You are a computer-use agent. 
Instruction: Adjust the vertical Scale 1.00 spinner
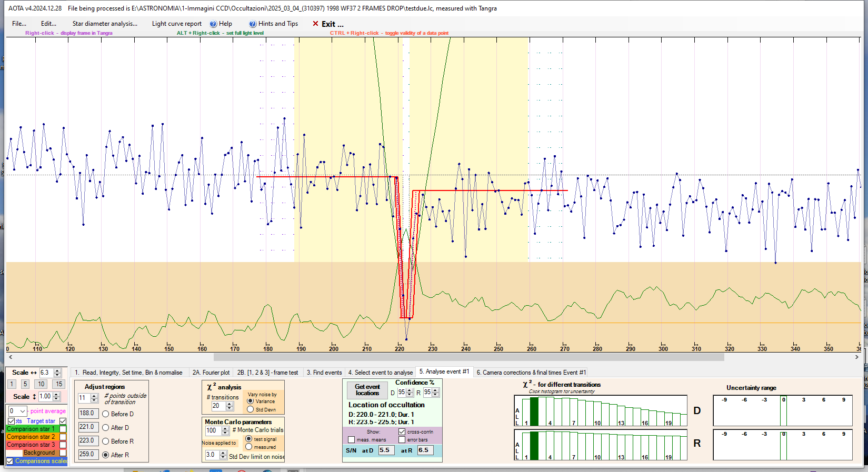coord(56,397)
